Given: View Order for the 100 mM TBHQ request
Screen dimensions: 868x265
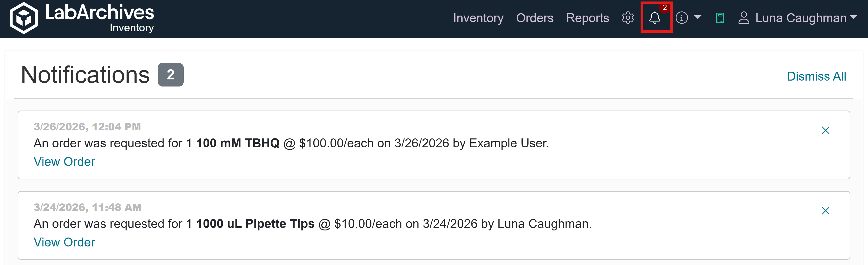Looking at the screenshot, I should (x=64, y=162).
